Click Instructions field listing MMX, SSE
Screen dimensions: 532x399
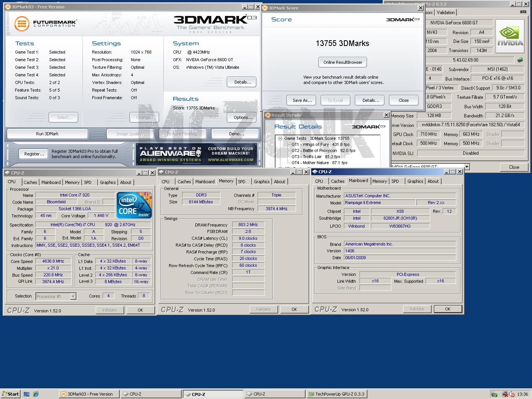(x=93, y=245)
